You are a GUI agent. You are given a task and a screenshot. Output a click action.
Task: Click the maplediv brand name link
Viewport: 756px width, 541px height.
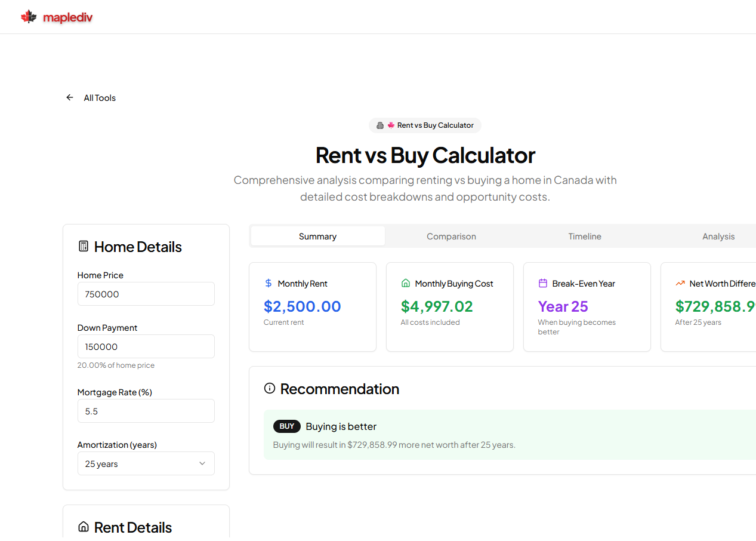68,17
